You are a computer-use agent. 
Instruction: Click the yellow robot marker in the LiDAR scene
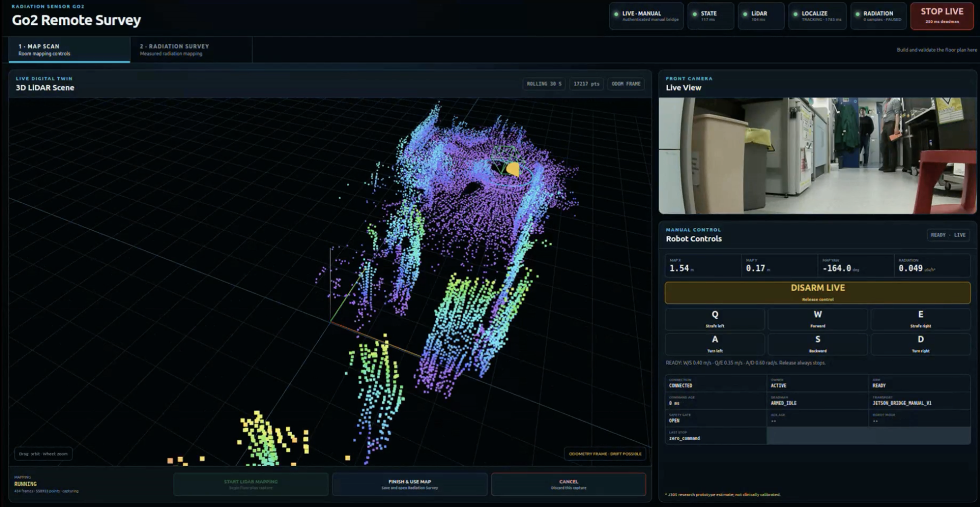point(513,169)
